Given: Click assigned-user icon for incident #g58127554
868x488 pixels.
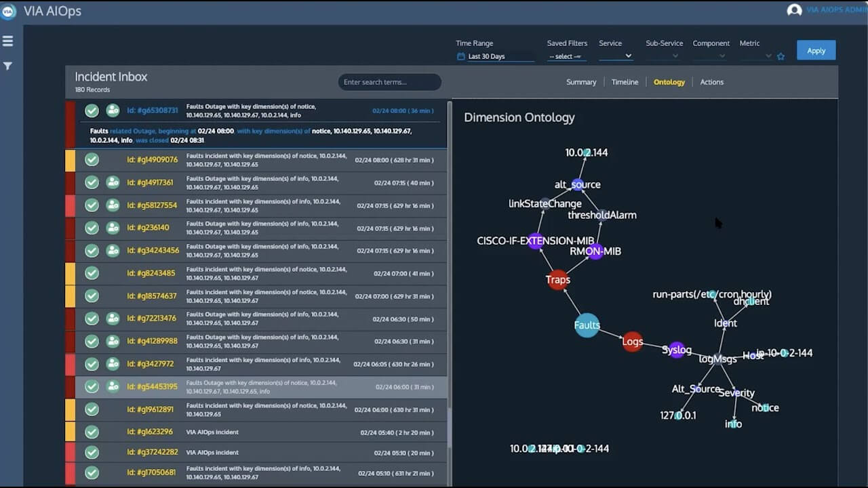Looking at the screenshot, I should (x=113, y=205).
